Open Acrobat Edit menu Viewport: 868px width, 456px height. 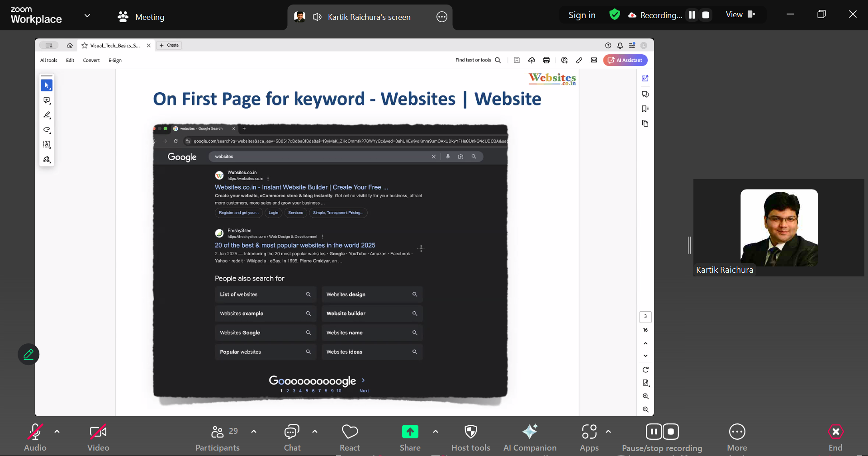pyautogui.click(x=70, y=60)
